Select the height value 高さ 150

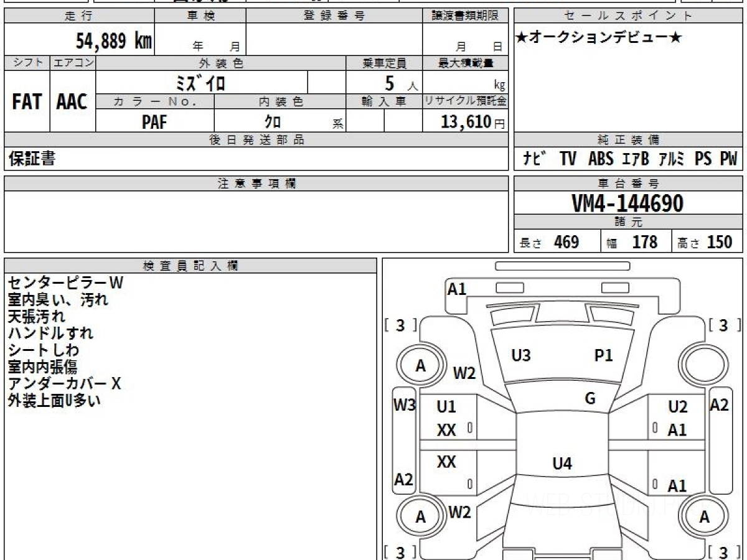[705, 242]
